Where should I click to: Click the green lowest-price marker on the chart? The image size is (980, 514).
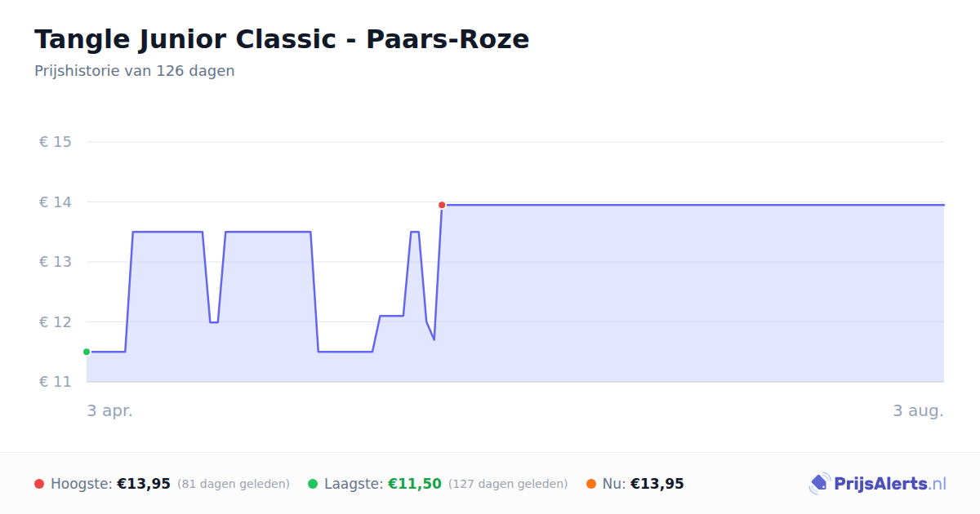point(87,352)
